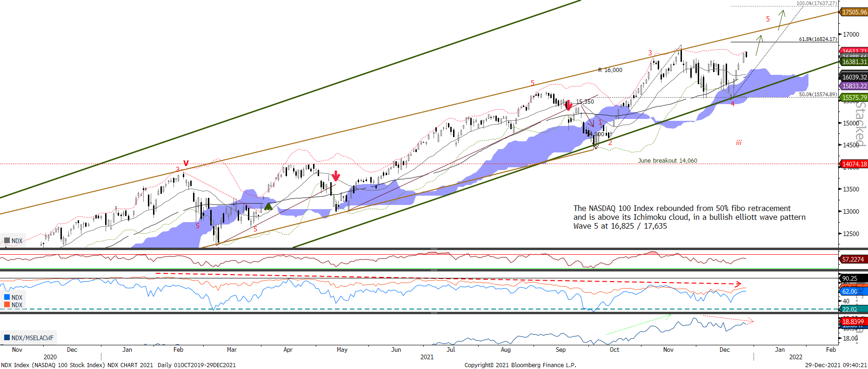
Task: Click the red 'iii' wave label
Action: pyautogui.click(x=739, y=143)
